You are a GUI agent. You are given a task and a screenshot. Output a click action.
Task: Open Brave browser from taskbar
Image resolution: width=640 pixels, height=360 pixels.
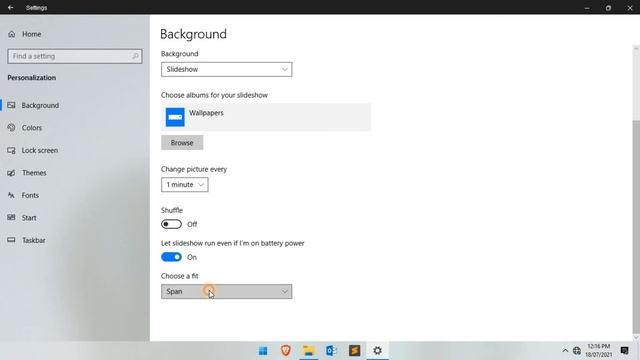click(x=286, y=351)
